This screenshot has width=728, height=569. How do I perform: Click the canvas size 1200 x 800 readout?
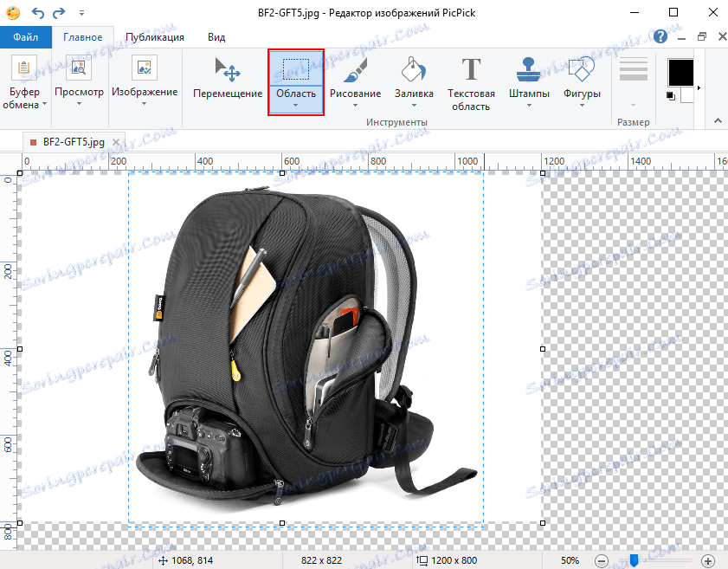coord(448,560)
